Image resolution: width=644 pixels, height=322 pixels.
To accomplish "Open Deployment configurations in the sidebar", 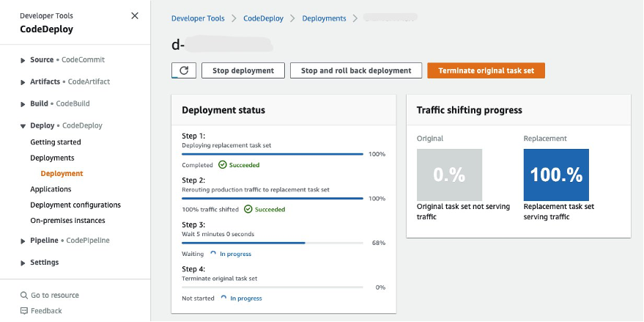I will 75,205.
